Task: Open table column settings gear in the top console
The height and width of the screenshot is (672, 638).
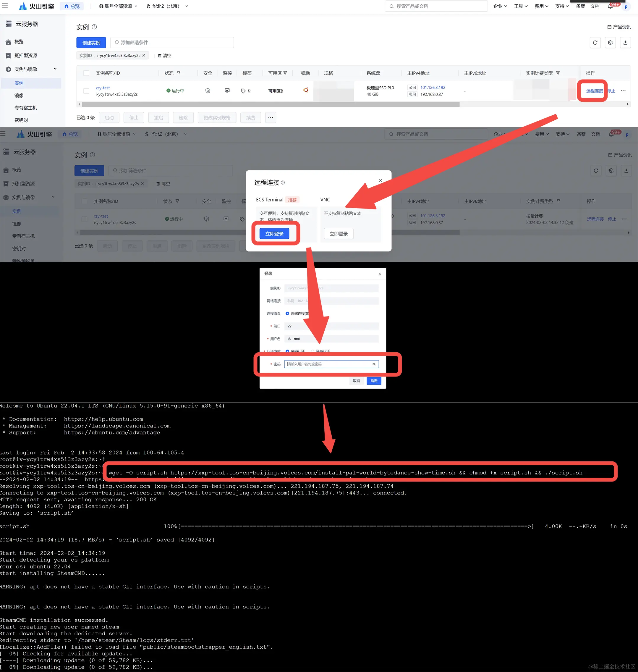Action: click(611, 43)
